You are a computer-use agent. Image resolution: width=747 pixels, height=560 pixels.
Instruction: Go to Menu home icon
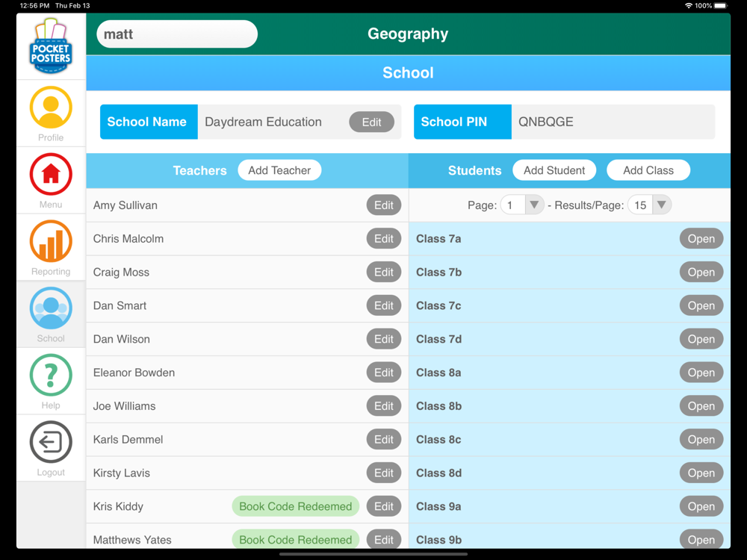point(51,174)
